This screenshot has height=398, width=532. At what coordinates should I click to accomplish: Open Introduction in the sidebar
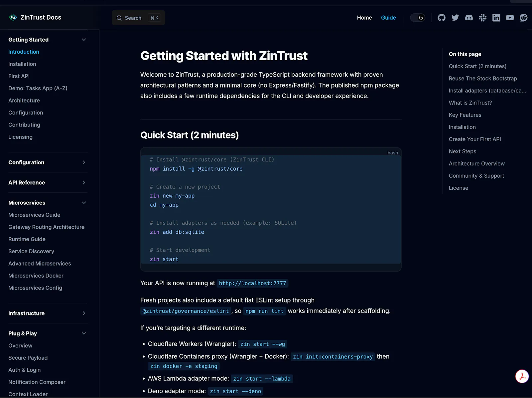pyautogui.click(x=24, y=52)
